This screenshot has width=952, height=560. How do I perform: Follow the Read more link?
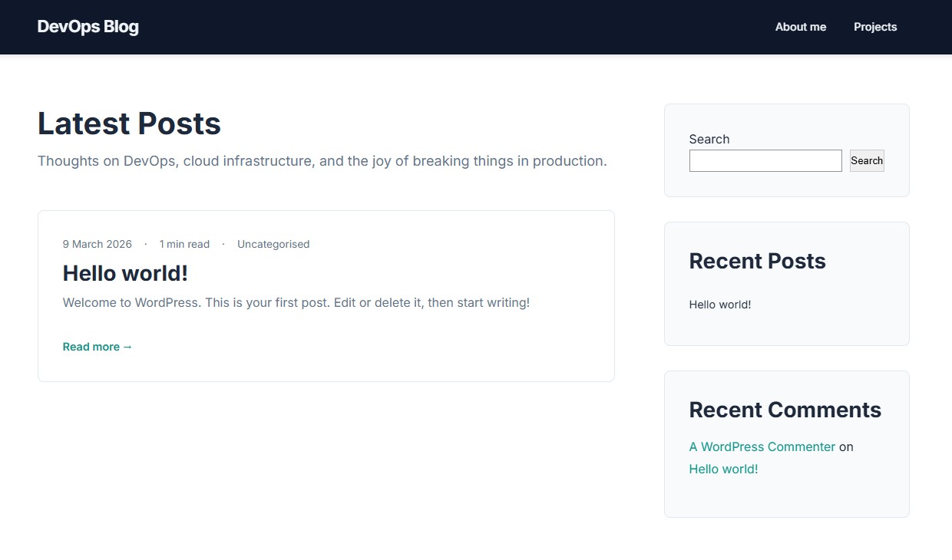click(92, 347)
